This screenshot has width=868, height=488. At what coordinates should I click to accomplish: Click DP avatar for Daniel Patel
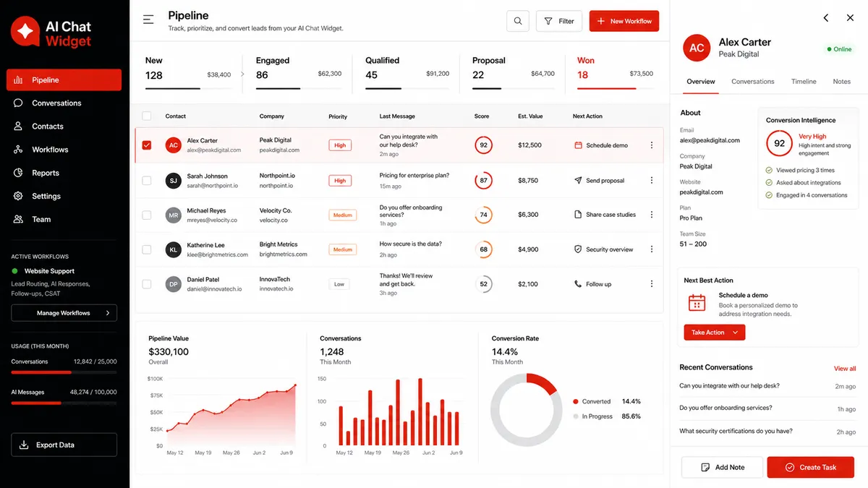[x=173, y=284]
